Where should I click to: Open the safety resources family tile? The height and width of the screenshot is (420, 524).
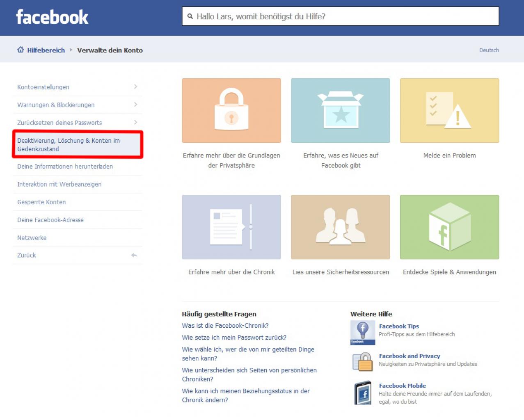click(341, 227)
